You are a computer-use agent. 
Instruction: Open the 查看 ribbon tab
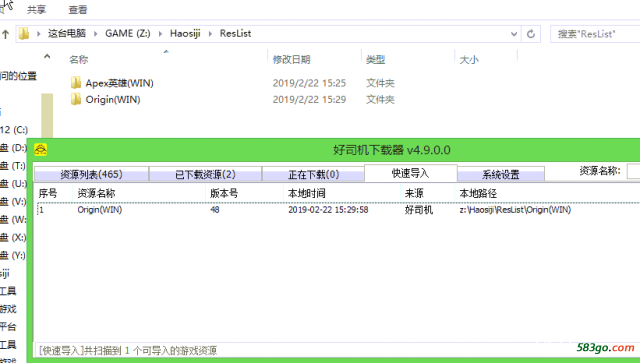(x=78, y=9)
